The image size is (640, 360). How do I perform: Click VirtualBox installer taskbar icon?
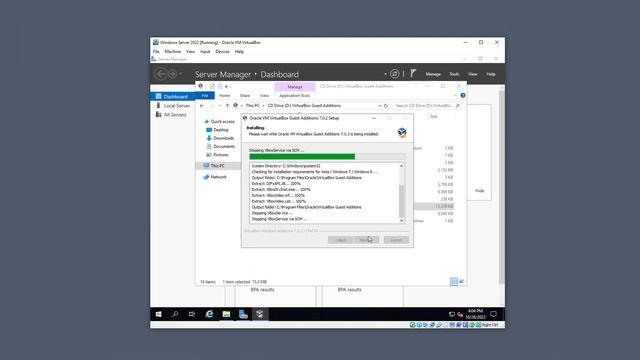(x=260, y=314)
